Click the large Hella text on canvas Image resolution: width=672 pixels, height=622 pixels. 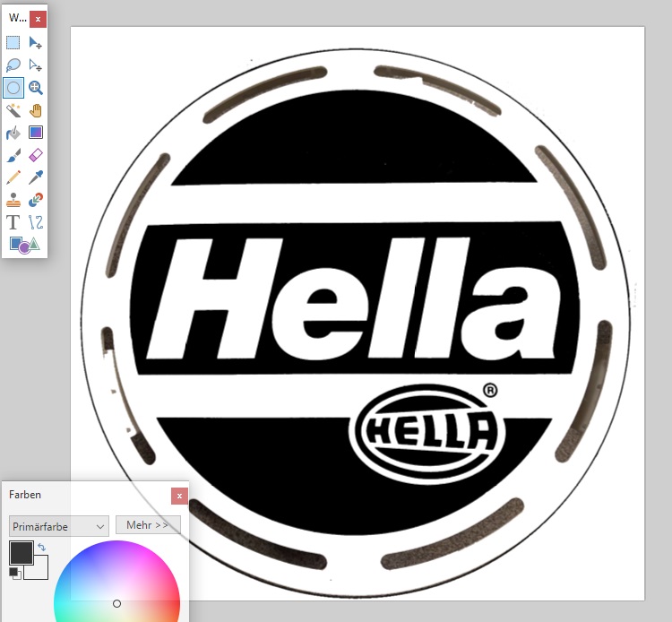[x=354, y=298]
